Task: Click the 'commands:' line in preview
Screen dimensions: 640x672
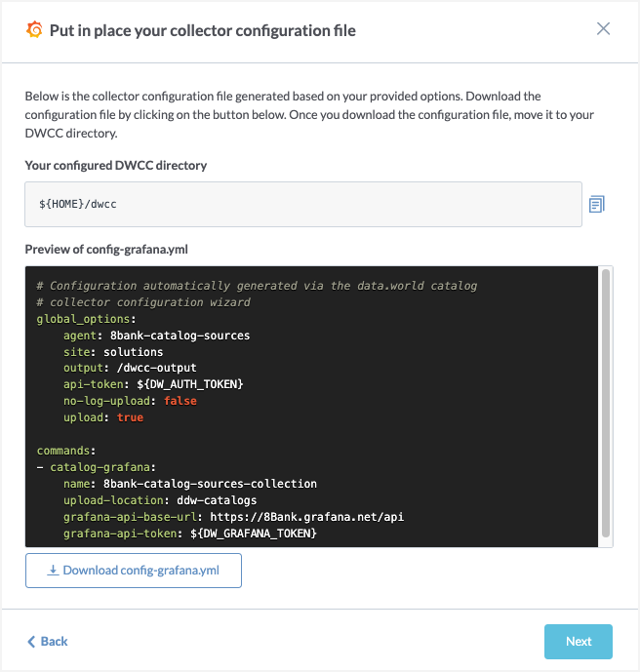Action: coord(66,451)
